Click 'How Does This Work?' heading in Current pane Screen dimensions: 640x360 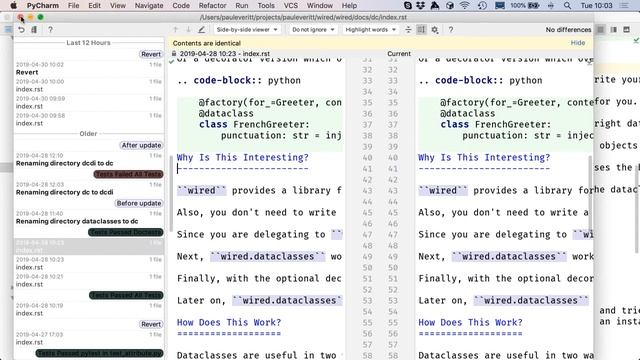[470, 322]
